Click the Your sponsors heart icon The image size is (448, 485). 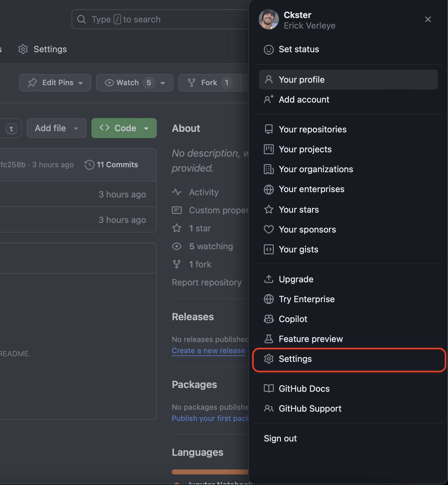click(268, 229)
